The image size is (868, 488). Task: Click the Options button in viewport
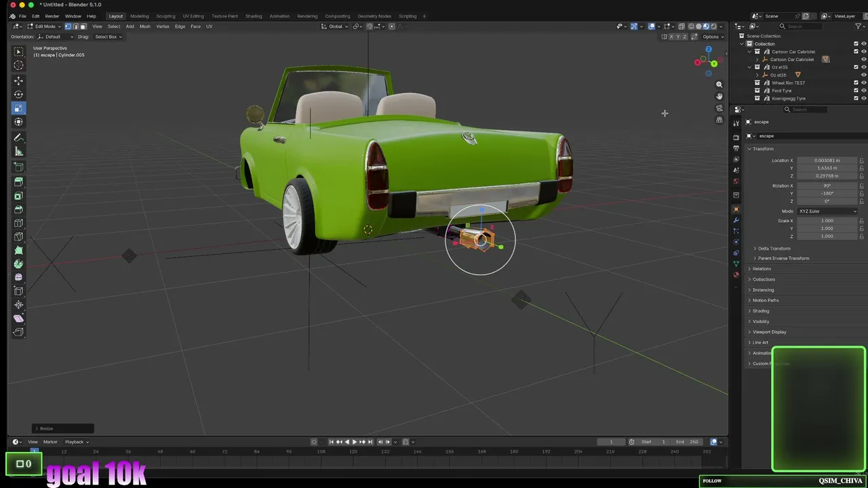coord(712,37)
